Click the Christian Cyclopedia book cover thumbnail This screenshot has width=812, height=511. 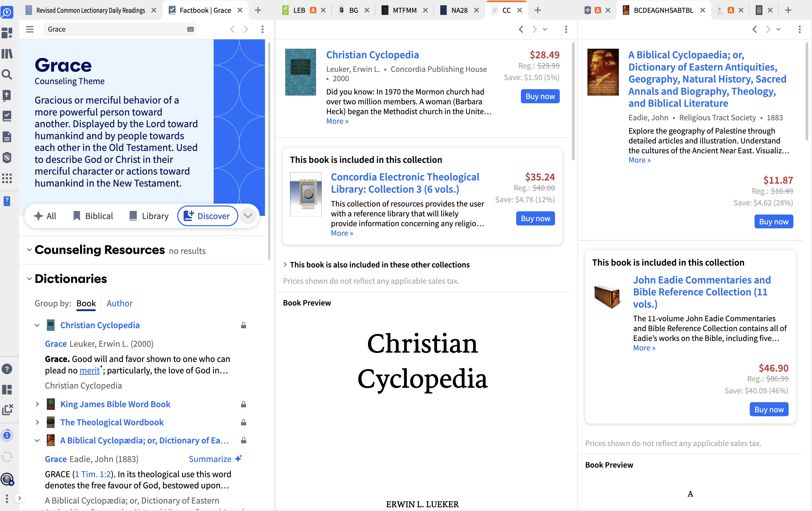pos(300,72)
